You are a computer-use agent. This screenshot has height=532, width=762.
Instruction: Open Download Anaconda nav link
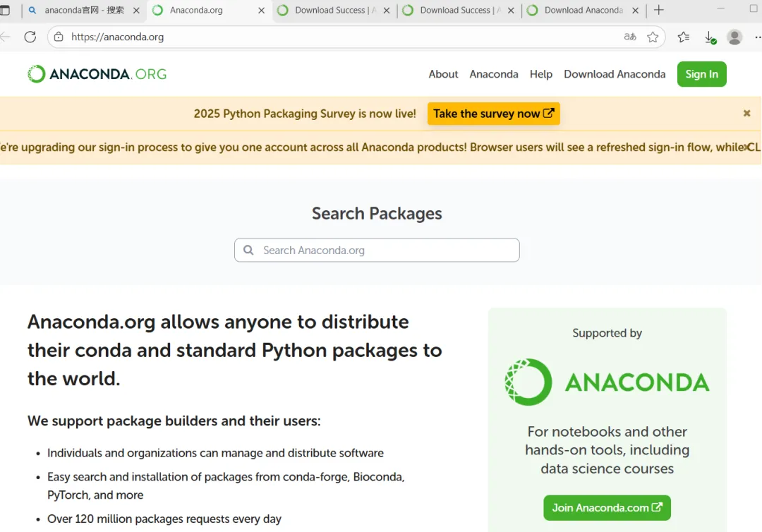[x=615, y=74]
